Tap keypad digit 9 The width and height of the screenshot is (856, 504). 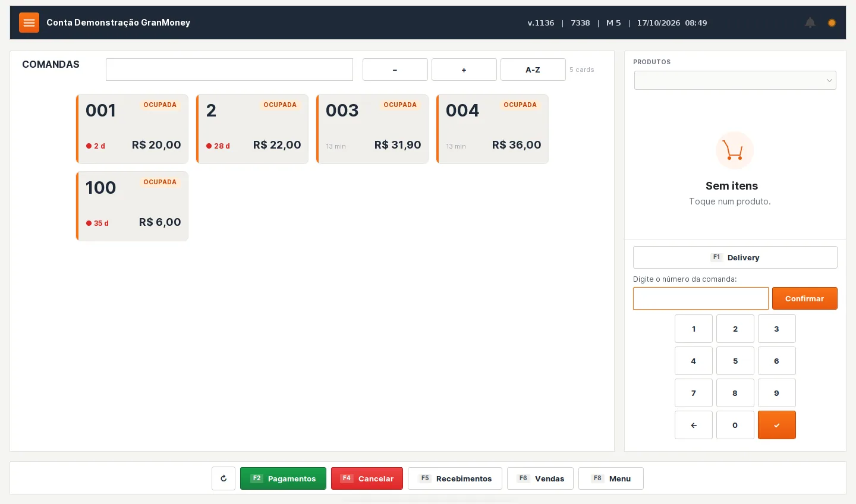pyautogui.click(x=777, y=393)
